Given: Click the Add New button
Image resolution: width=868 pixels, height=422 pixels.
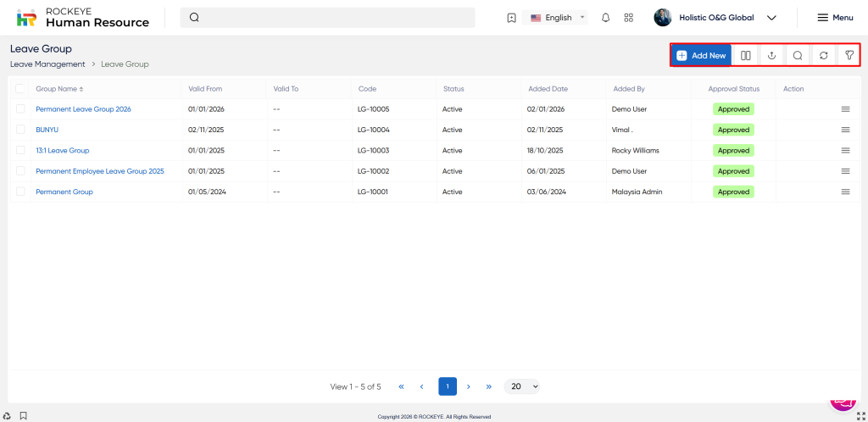Looking at the screenshot, I should tap(701, 56).
